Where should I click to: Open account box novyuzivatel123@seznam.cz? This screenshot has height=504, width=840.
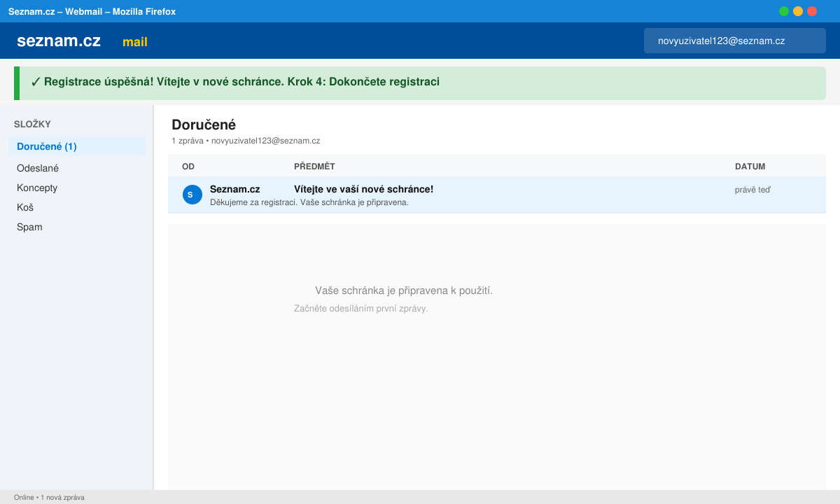click(x=735, y=41)
